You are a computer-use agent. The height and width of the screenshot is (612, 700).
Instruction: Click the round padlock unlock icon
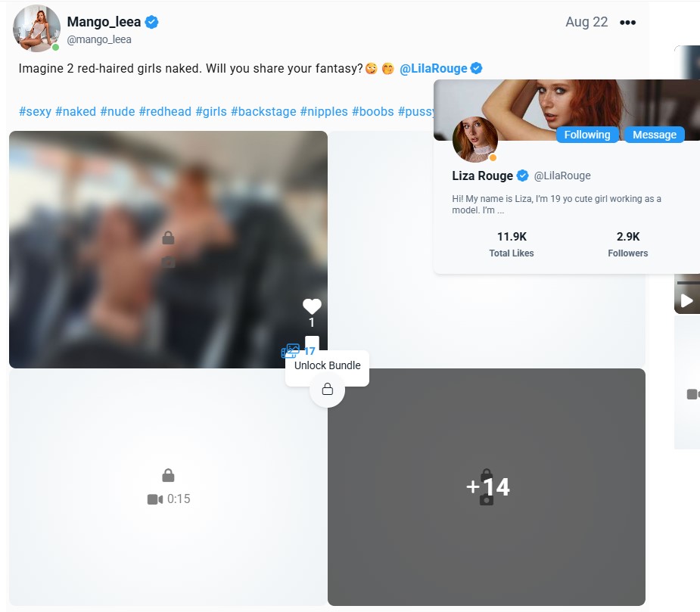(x=328, y=390)
